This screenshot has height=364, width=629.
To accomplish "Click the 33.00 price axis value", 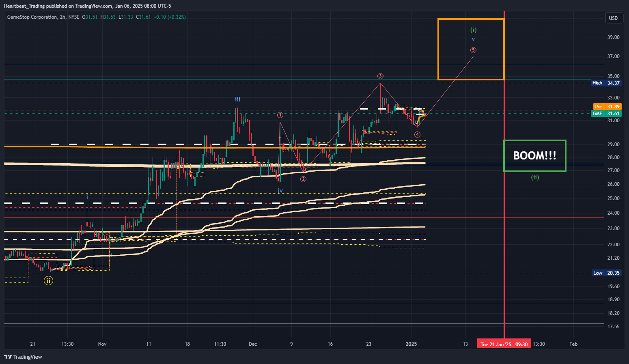I will click(x=613, y=98).
